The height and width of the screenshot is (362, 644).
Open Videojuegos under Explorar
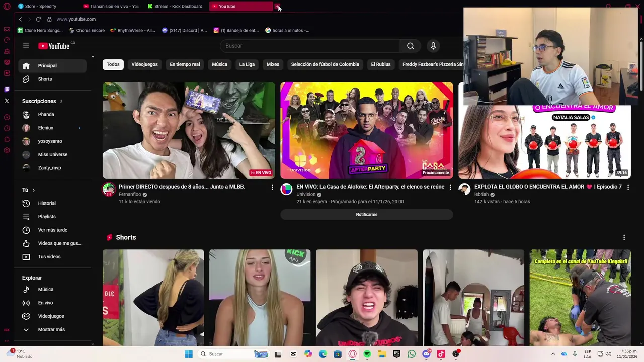pyautogui.click(x=51, y=316)
